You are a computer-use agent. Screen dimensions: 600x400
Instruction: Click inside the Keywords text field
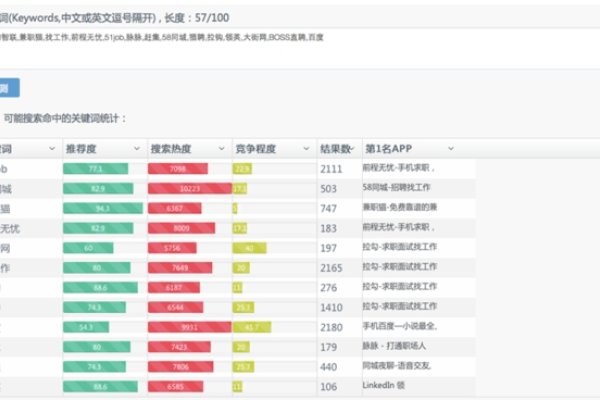(x=300, y=48)
